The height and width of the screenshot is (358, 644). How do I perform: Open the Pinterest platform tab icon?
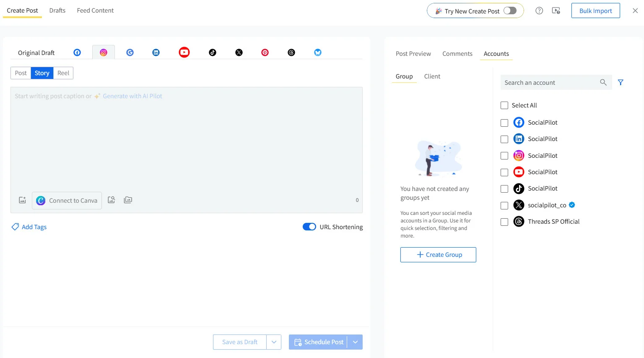click(265, 52)
